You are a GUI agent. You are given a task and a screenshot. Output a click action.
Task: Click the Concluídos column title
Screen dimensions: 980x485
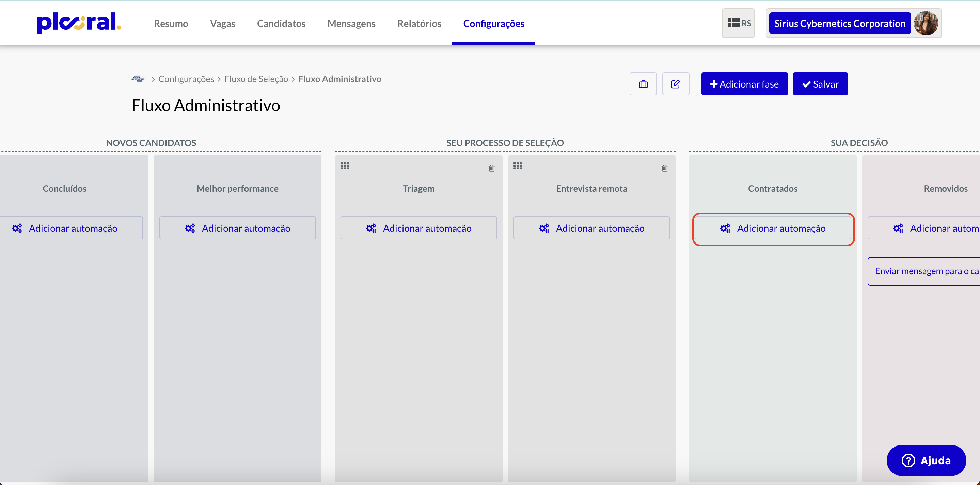pyautogui.click(x=65, y=188)
